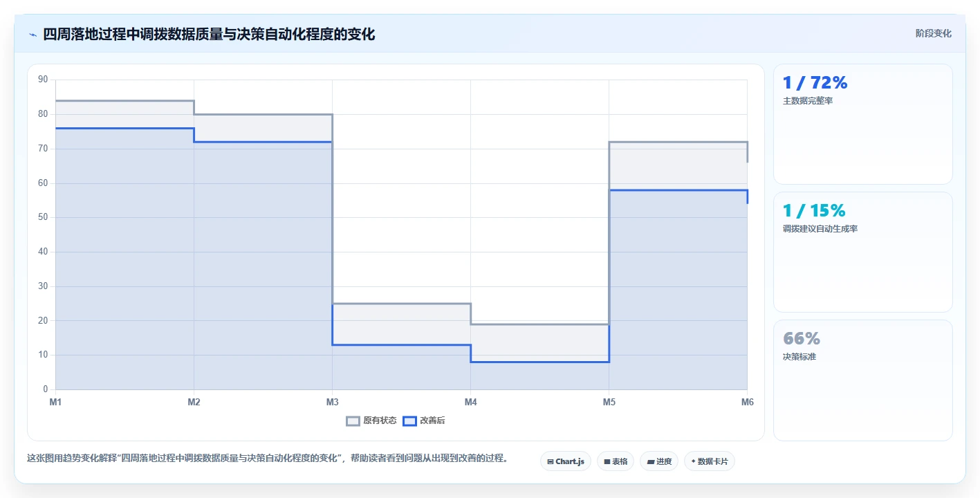Click the M1 x-axis label
This screenshot has width=980, height=498.
click(x=55, y=402)
